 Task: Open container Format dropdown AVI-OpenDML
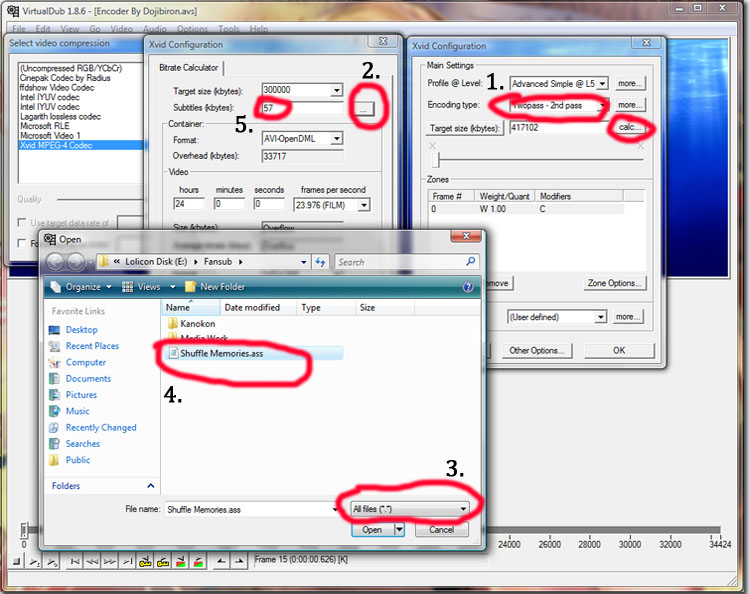pyautogui.click(x=337, y=139)
